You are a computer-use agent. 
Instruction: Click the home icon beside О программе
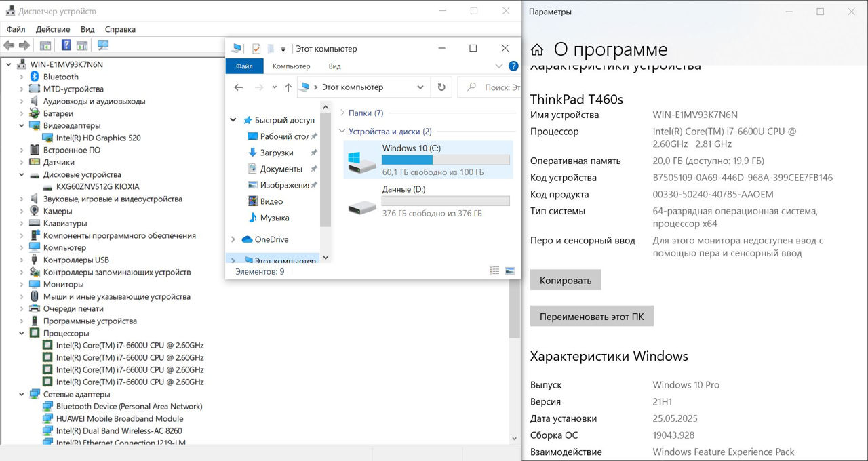(x=537, y=49)
